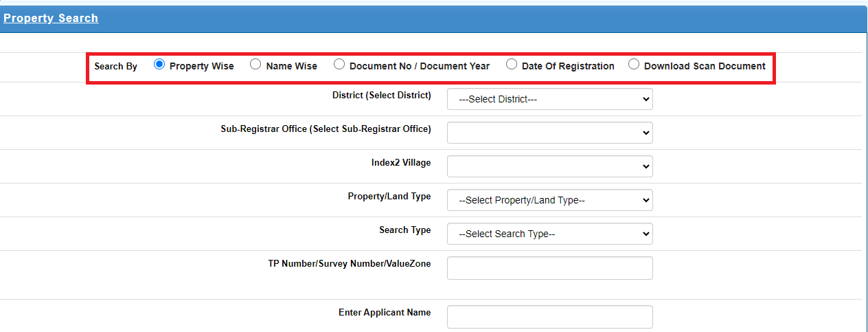Image resolution: width=868 pixels, height=332 pixels.
Task: Expand the Sub-Registrar Office dropdown
Action: [550, 133]
